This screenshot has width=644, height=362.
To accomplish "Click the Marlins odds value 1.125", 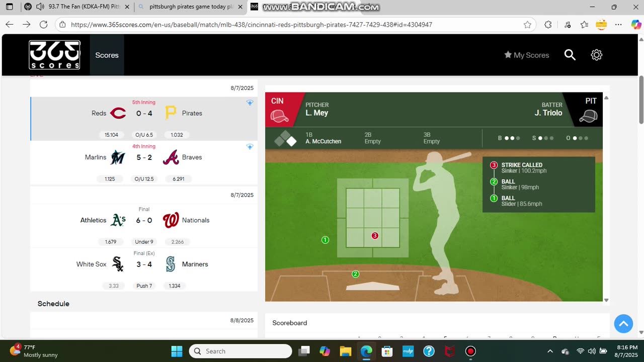I will click(110, 179).
